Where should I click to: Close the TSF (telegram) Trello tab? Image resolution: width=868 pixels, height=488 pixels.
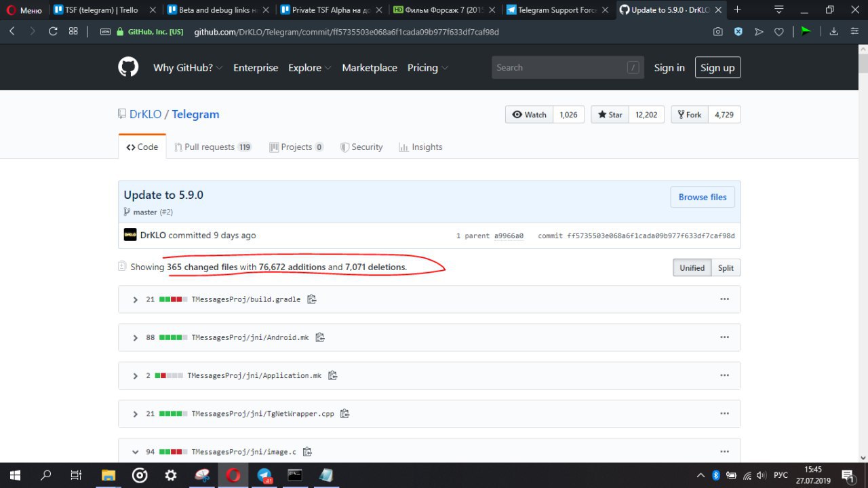click(151, 10)
